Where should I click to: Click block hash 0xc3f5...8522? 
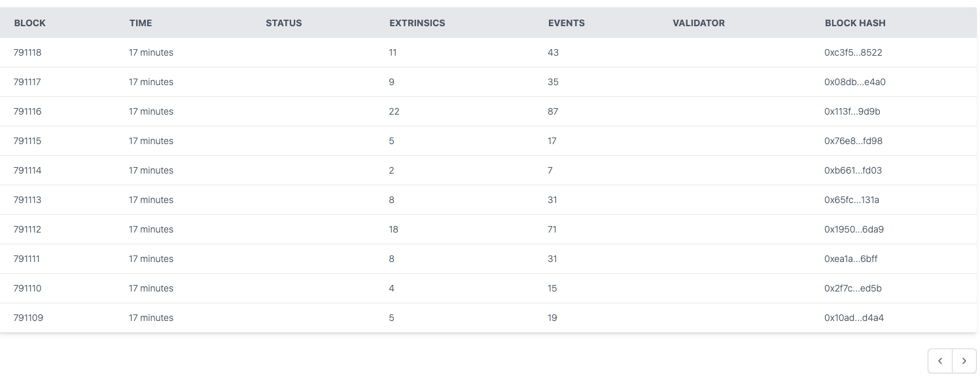853,52
